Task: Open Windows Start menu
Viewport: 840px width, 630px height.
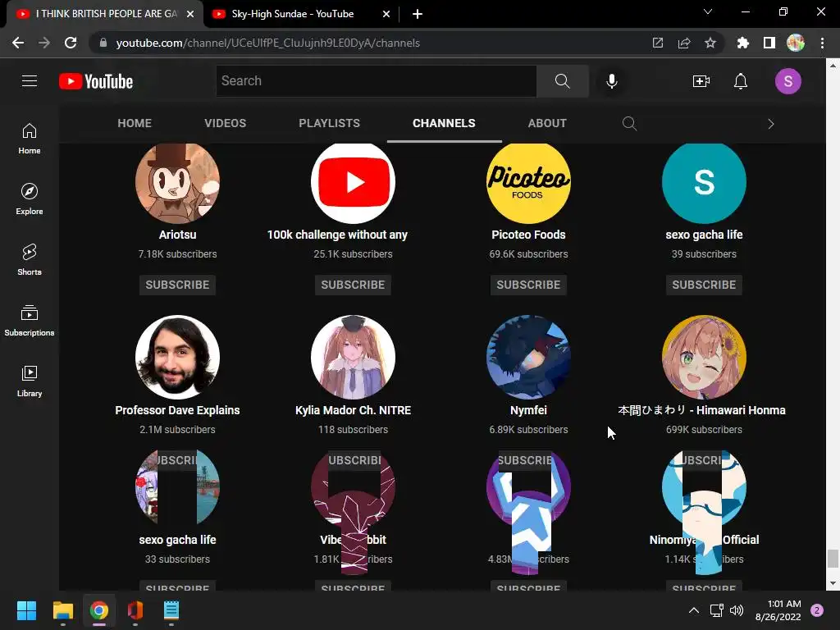Action: (26, 610)
